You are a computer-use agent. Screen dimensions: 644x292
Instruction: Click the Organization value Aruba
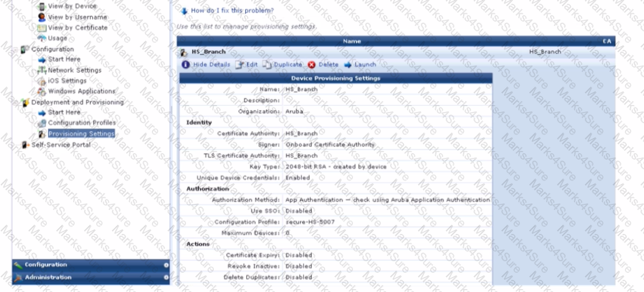294,111
